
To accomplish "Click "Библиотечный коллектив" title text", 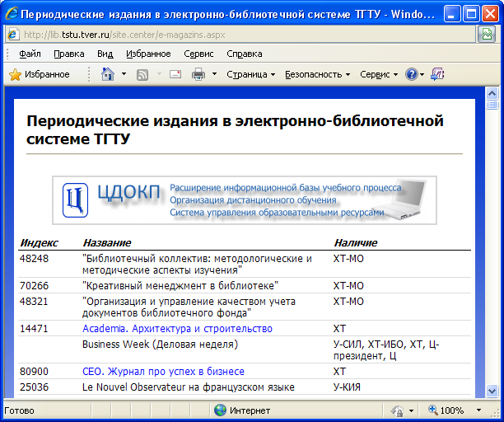I will [197, 264].
